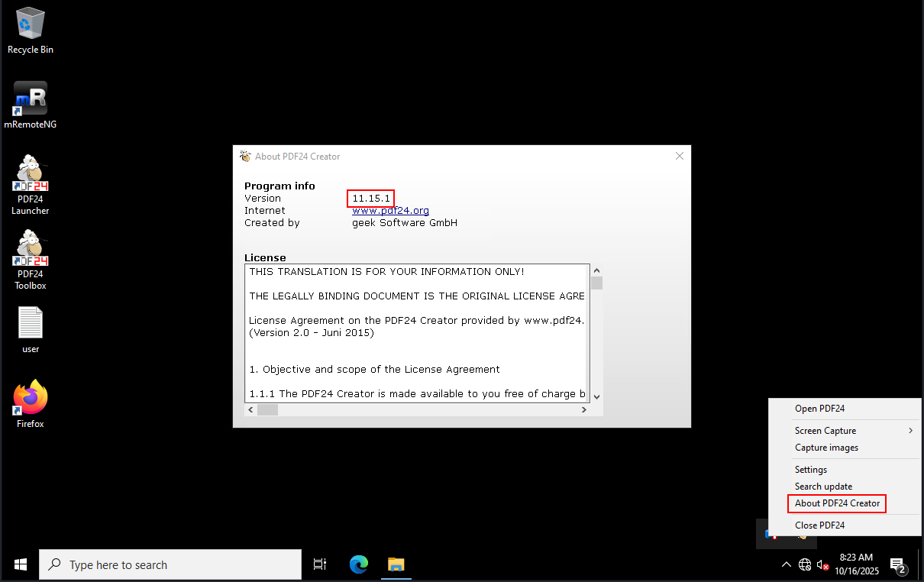924x582 pixels.
Task: Open the notification center icon
Action: pos(899,565)
